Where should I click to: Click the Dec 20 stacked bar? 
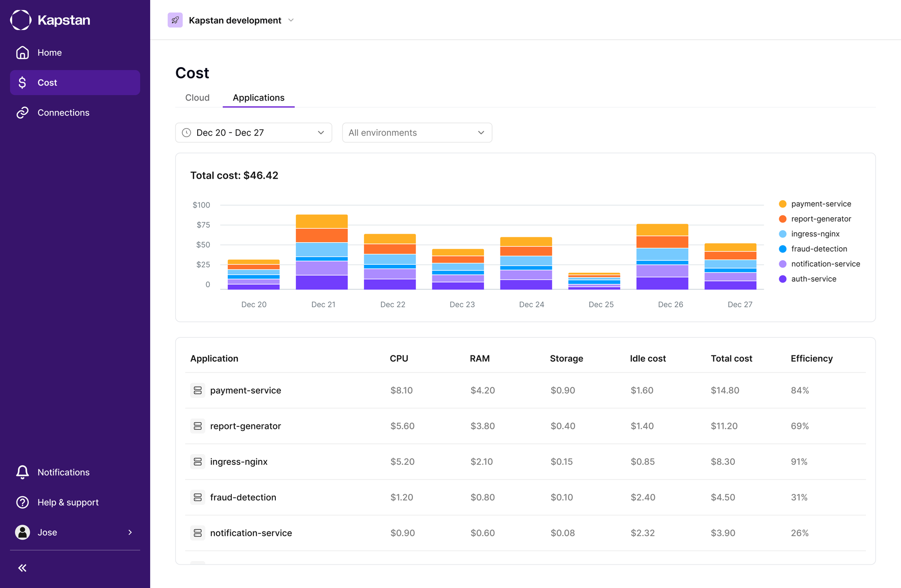point(254,275)
